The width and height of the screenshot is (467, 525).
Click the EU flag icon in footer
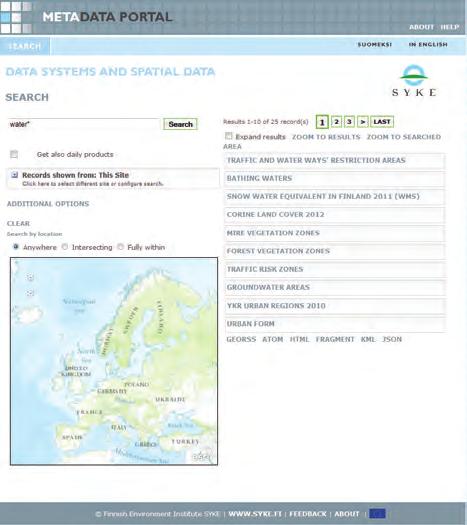[377, 513]
